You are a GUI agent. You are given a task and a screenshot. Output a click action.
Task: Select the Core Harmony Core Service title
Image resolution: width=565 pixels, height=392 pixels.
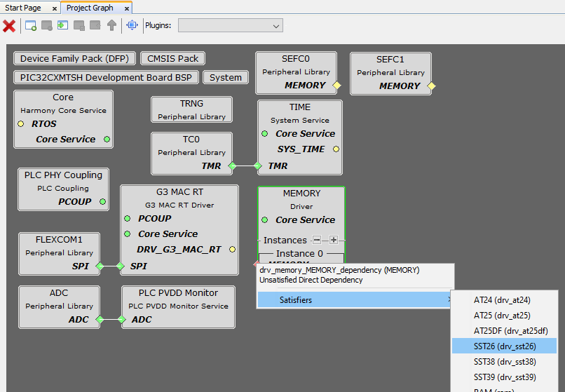[x=63, y=97]
